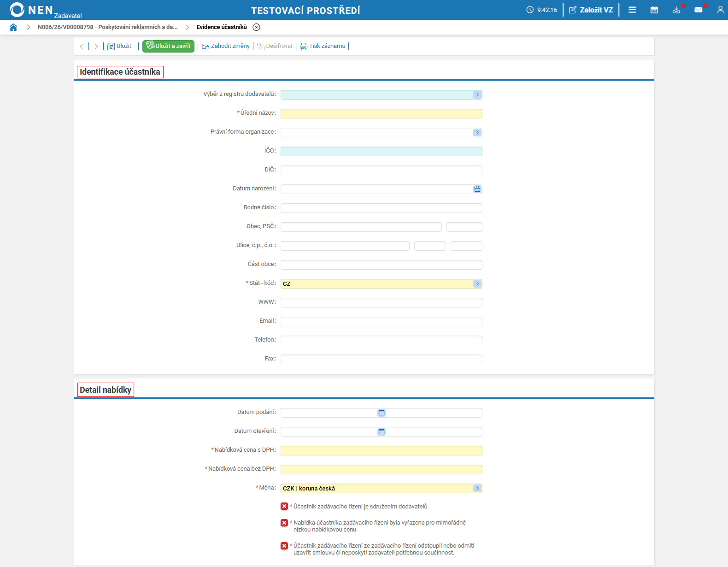This screenshot has width=728, height=567.
Task: Toggle 'Účastník je sdružením dodavatelů' checkbox
Action: (x=284, y=506)
